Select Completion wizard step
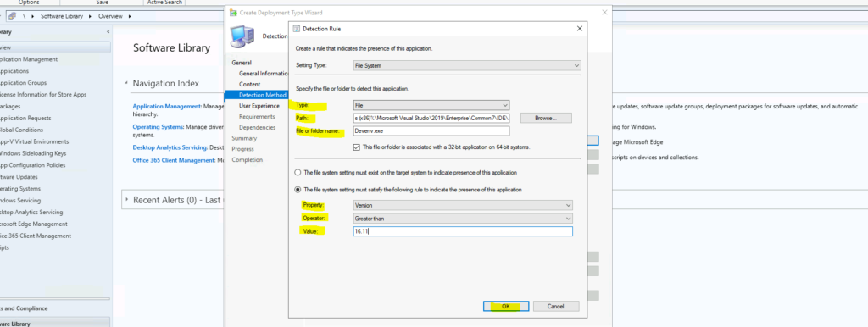 [247, 160]
